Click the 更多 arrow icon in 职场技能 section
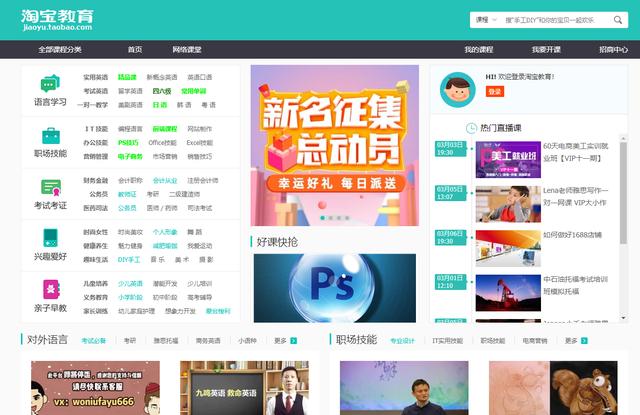The height and width of the screenshot is (415, 640). [584, 341]
